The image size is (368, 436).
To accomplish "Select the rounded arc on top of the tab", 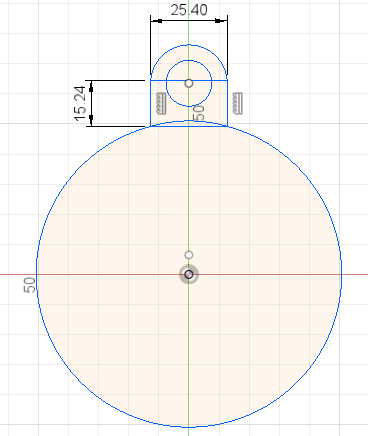I will [189, 45].
